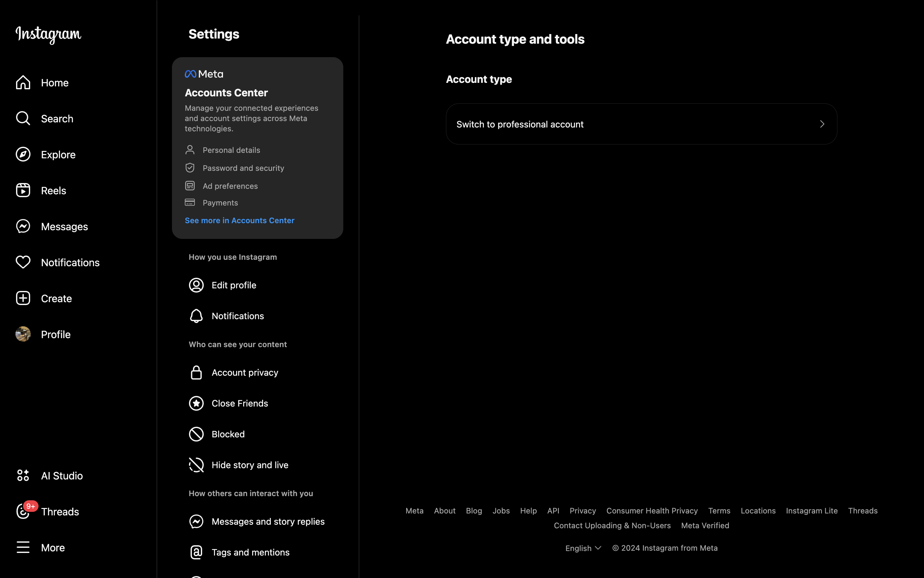Click the Ad preferences icon
The height and width of the screenshot is (578, 924).
(190, 186)
